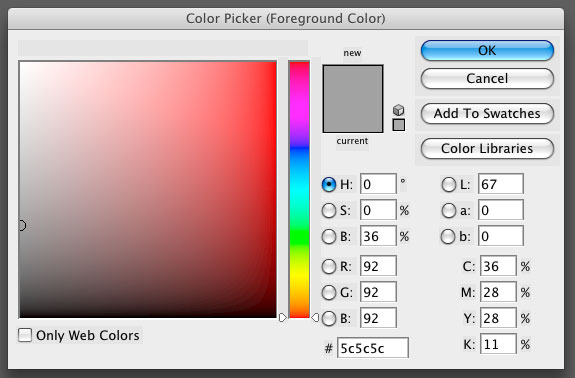The height and width of the screenshot is (378, 575).
Task: Click the Y yellow percentage field
Action: pyautogui.click(x=498, y=318)
